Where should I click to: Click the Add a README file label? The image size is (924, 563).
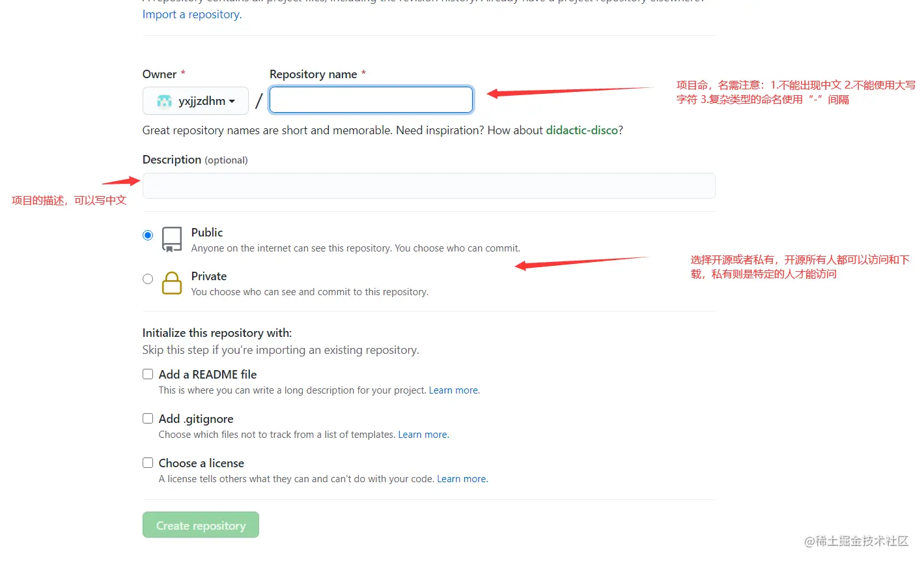(208, 375)
